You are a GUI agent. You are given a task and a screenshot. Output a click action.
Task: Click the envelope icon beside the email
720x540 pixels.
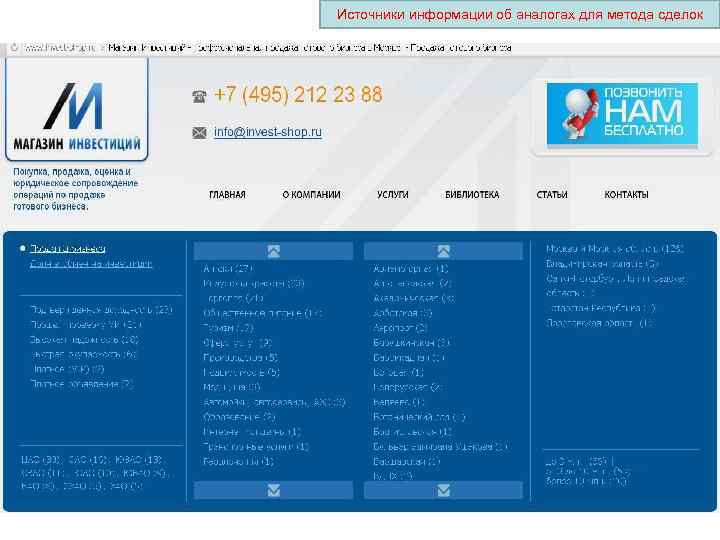[x=199, y=133]
